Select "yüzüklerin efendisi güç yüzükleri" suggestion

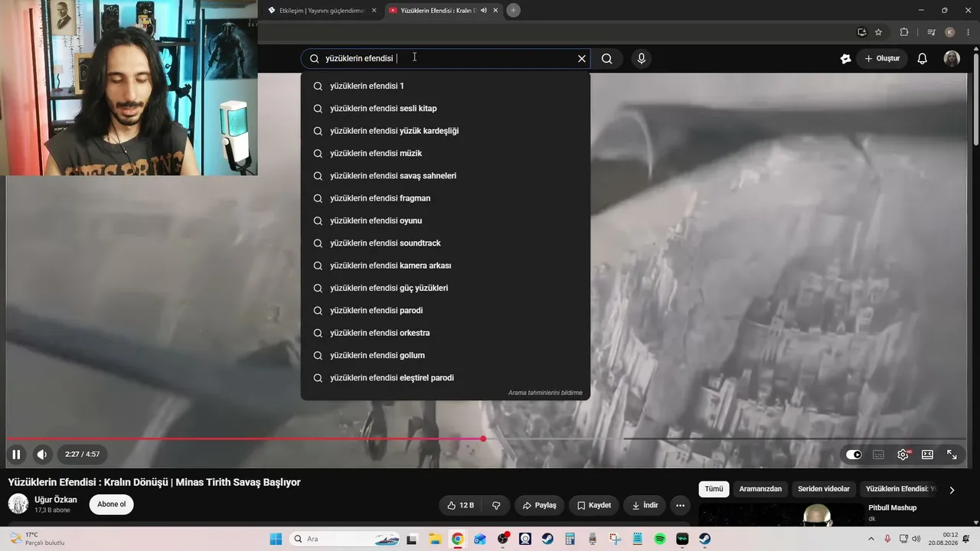pyautogui.click(x=446, y=288)
